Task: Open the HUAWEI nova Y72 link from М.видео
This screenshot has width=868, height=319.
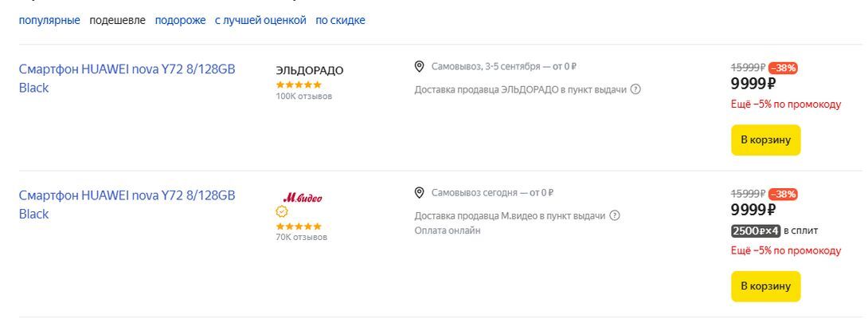Action: point(127,195)
